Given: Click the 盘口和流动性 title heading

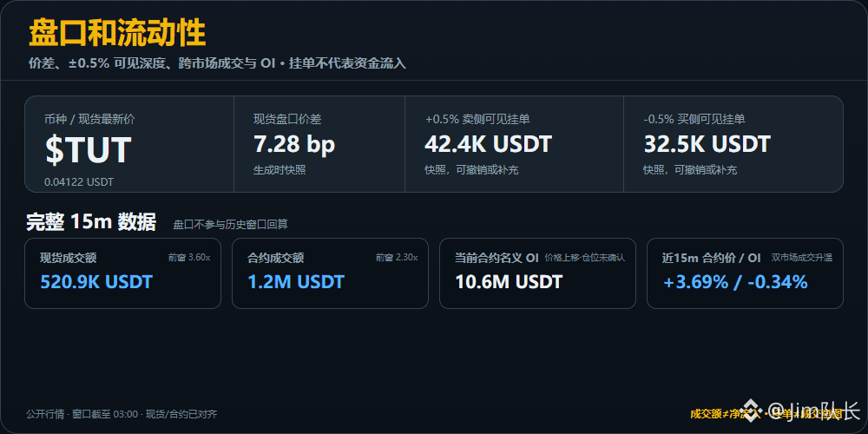Looking at the screenshot, I should coord(117,33).
